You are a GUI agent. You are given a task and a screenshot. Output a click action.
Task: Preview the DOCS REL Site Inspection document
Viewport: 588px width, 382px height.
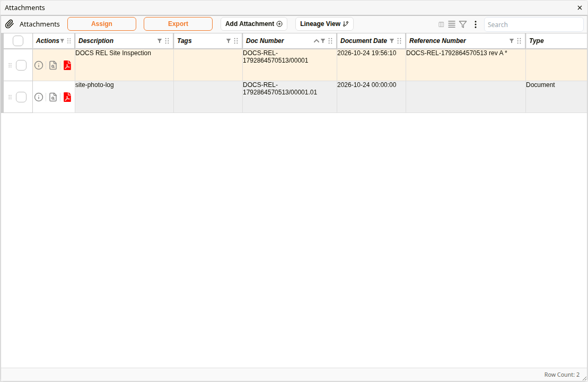[53, 65]
